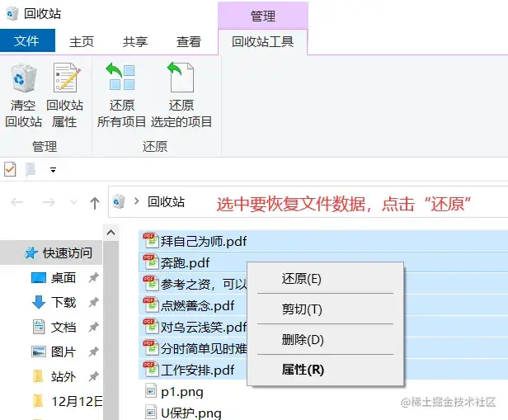Viewport: 508px width, 420px height.
Task: Choose 属性(R) from context menu
Action: pyautogui.click(x=325, y=370)
